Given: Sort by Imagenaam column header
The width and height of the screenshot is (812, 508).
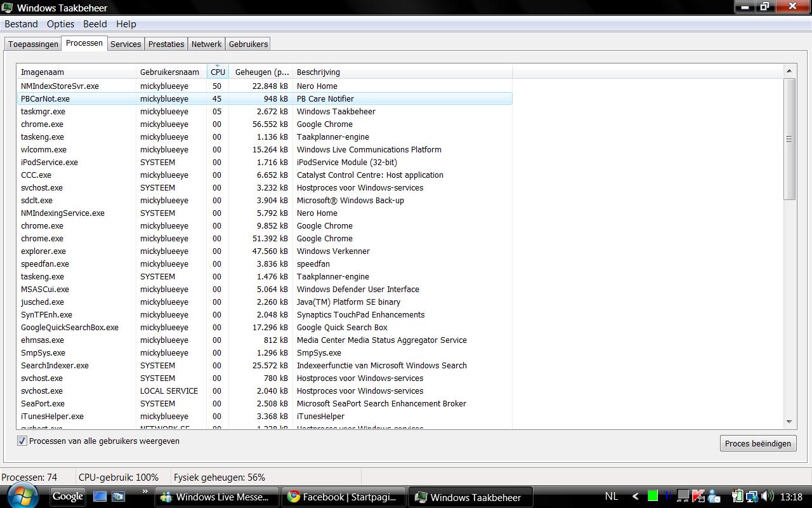Looking at the screenshot, I should click(76, 72).
